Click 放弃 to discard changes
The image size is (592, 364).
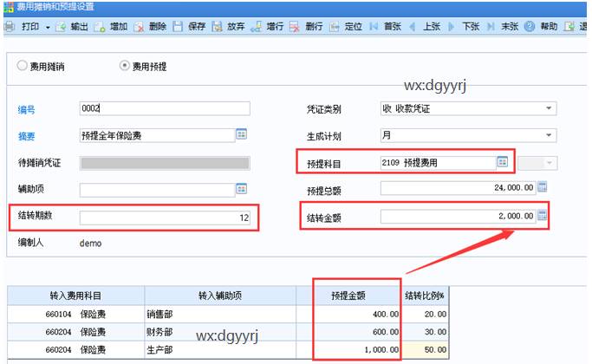(x=228, y=26)
